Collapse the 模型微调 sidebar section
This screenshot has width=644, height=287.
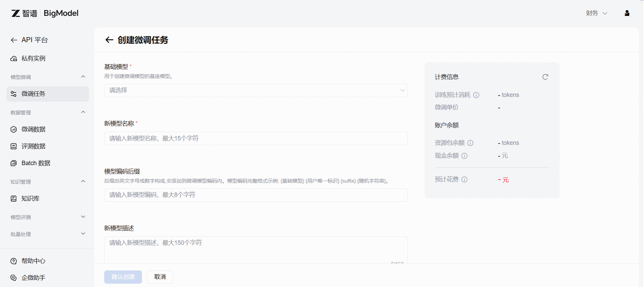[83, 77]
